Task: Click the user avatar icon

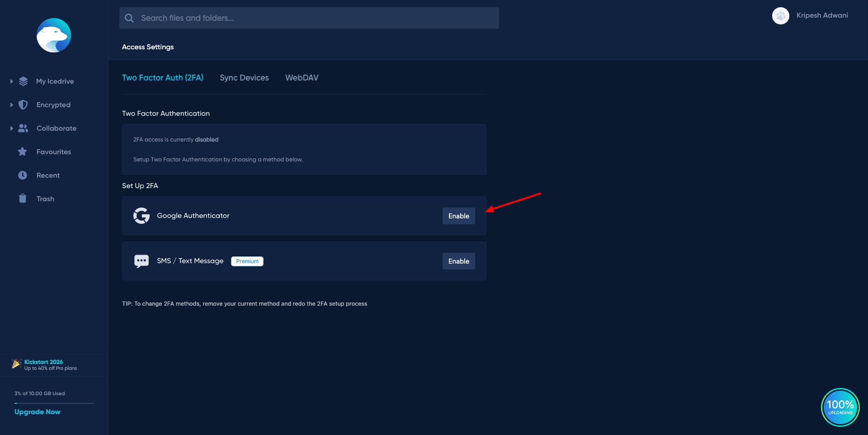Action: (x=780, y=16)
